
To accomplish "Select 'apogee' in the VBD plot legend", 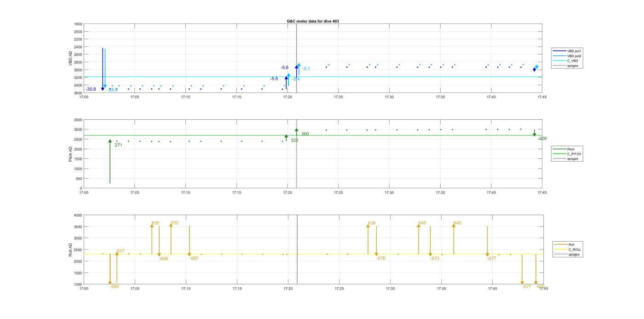I will click(567, 65).
